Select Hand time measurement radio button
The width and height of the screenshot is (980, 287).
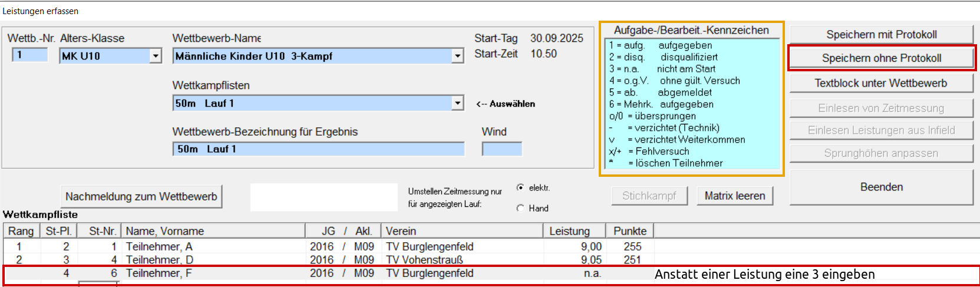(520, 208)
